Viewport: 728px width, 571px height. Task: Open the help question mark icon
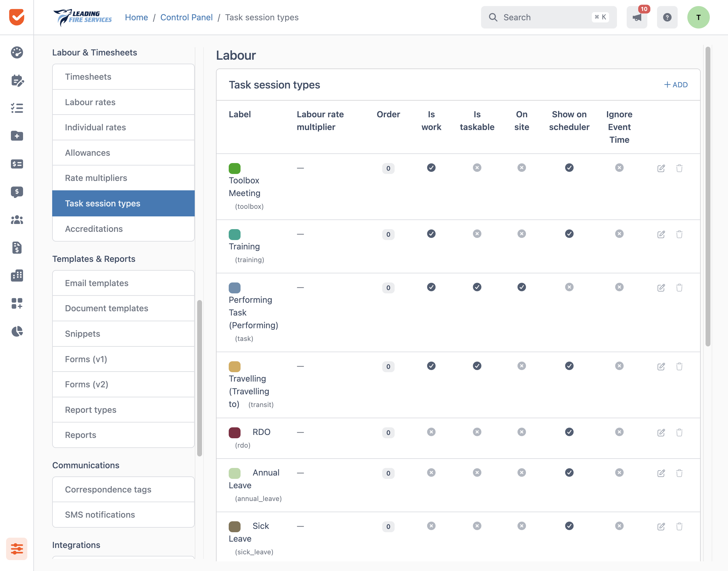pyautogui.click(x=667, y=17)
